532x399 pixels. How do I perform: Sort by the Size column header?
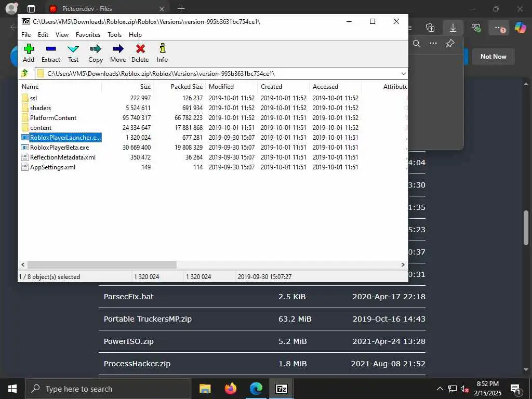coord(128,87)
